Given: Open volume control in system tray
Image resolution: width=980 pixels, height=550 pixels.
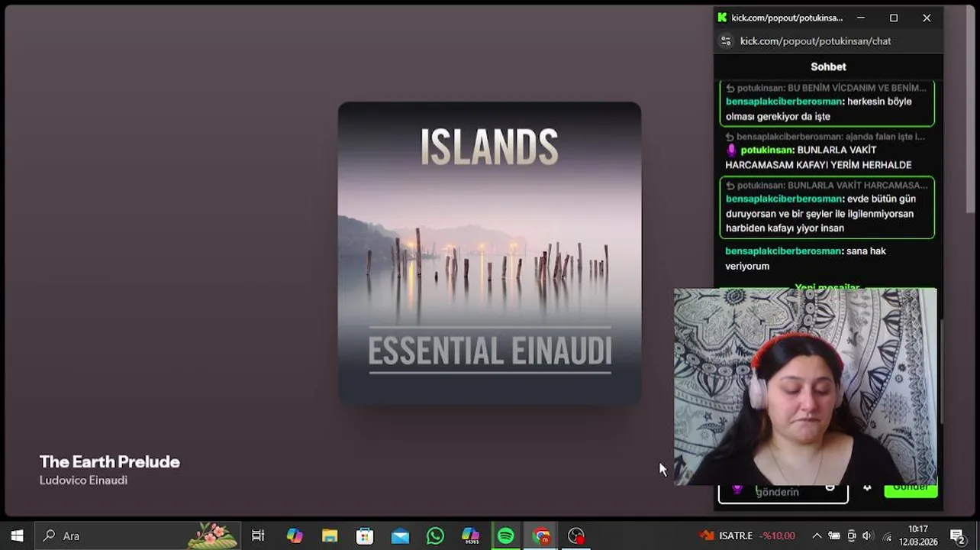Looking at the screenshot, I should coord(869,535).
